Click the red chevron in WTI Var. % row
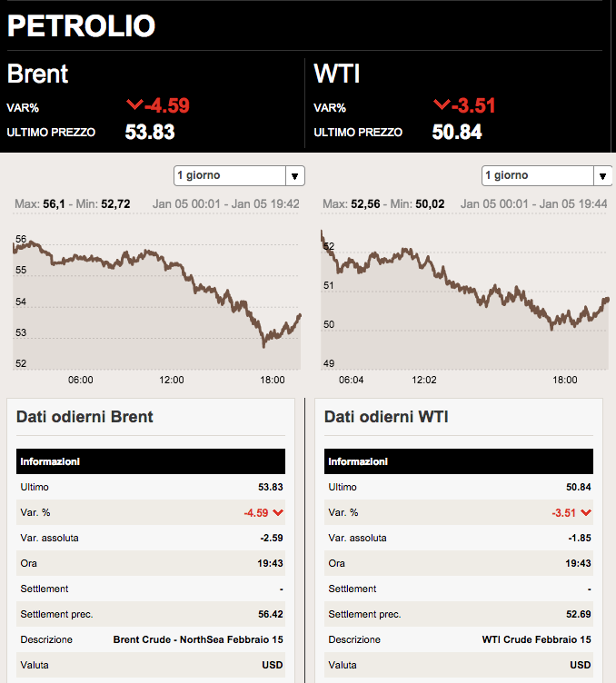 (x=586, y=513)
